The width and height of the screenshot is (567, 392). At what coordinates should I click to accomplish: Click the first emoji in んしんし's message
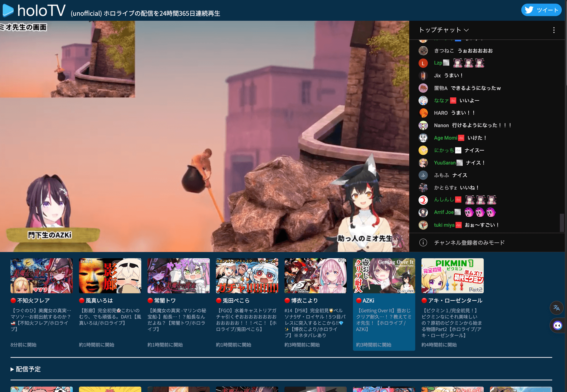coord(470,200)
